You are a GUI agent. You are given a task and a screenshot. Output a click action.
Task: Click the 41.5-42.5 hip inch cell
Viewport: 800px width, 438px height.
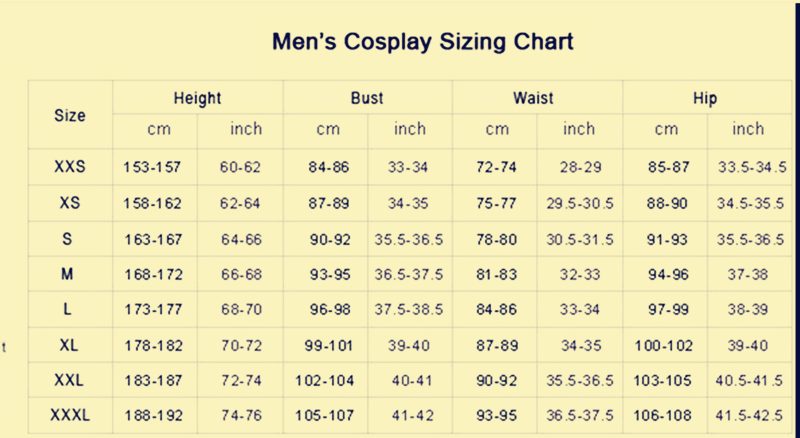(749, 416)
